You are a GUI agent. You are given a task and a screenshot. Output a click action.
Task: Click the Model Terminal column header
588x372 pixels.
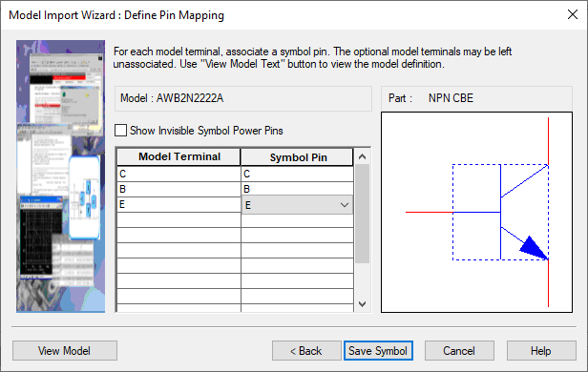tap(178, 157)
